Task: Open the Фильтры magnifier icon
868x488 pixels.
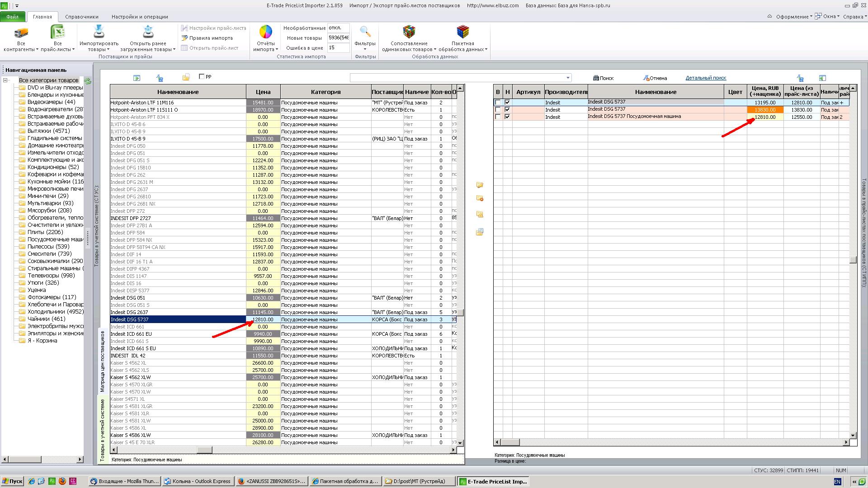Action: [x=365, y=32]
